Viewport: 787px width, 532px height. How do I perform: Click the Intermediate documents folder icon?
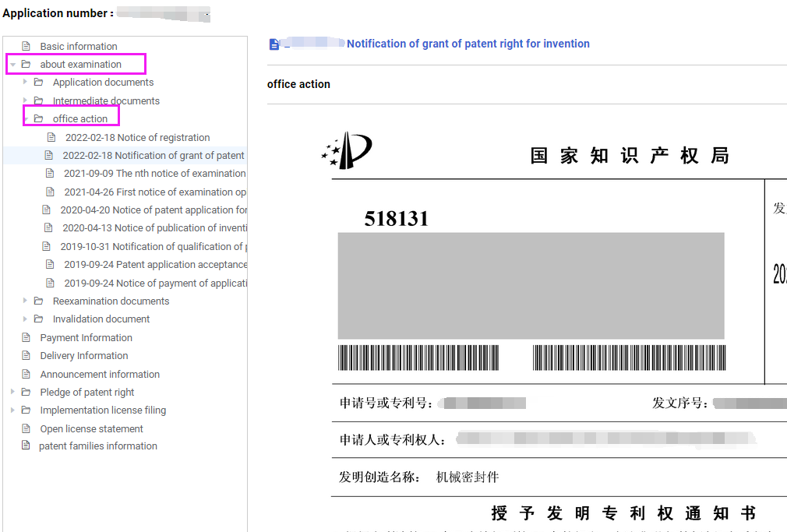(39, 100)
